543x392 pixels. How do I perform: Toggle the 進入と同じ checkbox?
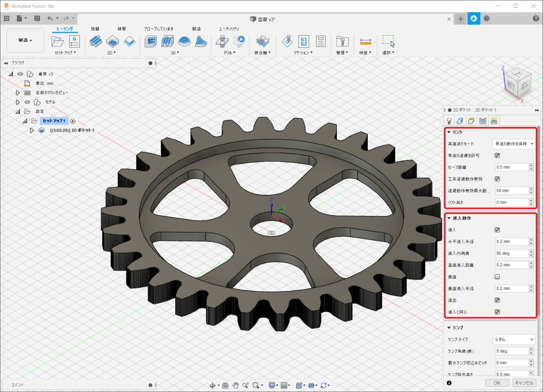click(x=497, y=312)
